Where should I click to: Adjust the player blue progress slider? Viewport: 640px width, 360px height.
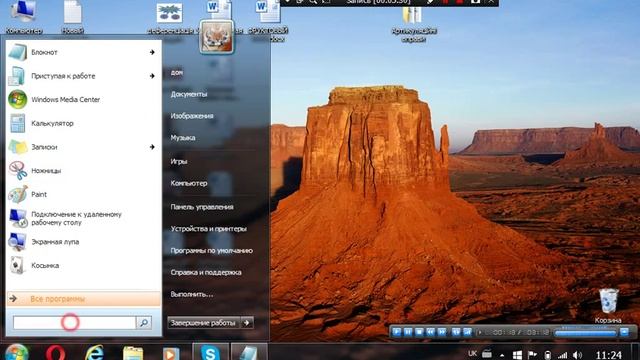point(585,333)
